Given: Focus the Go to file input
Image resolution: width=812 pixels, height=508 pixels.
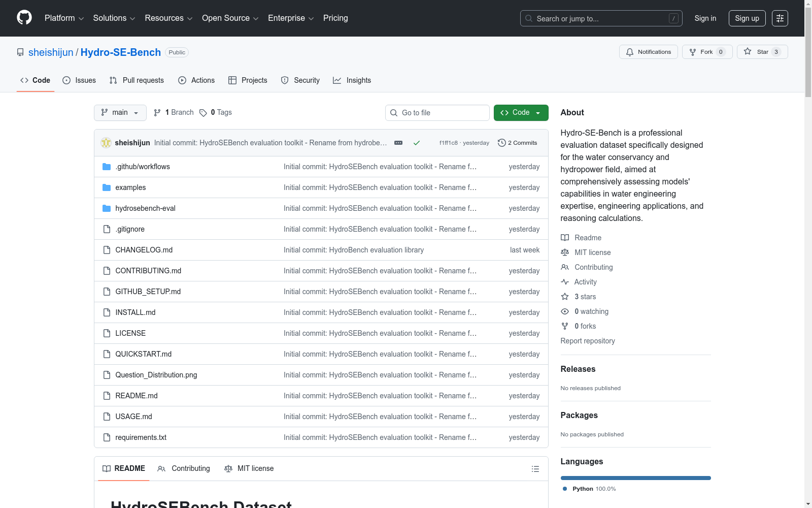Looking at the screenshot, I should [437, 113].
